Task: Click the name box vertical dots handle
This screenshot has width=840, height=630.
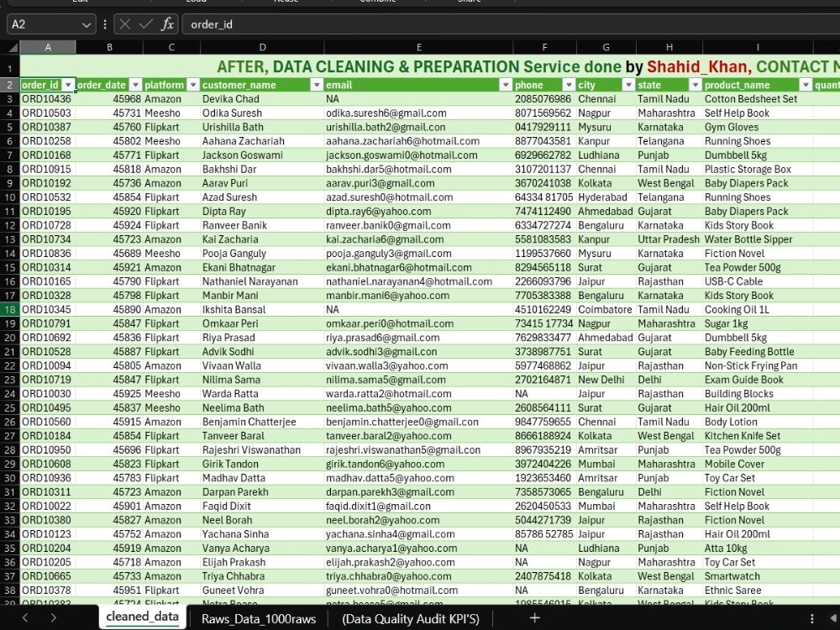Action: point(104,24)
